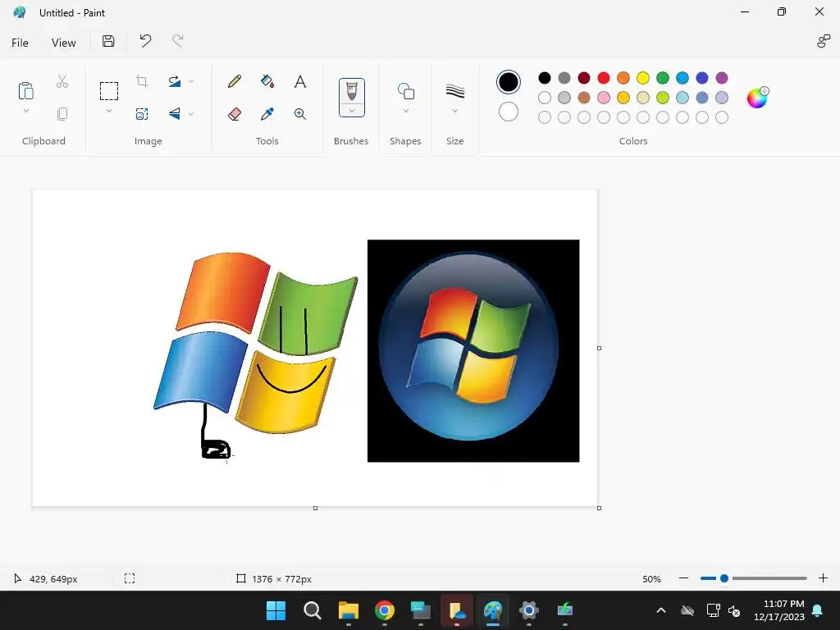Select the Pencil tool
This screenshot has height=630, width=840.
[235, 81]
